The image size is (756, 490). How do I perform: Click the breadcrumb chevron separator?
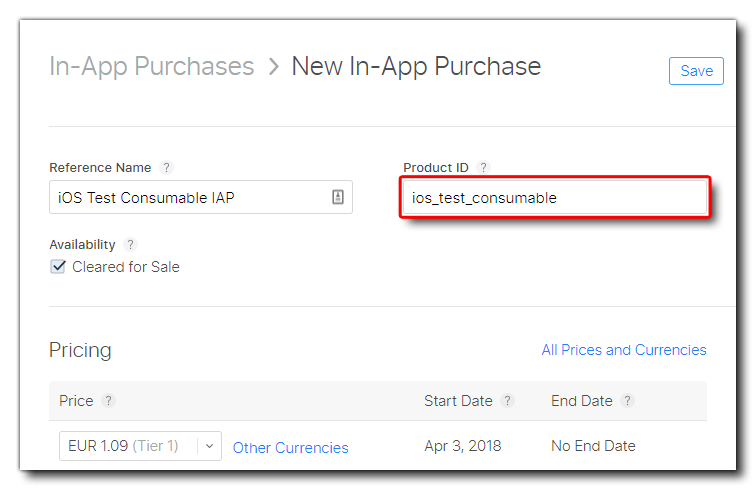tap(273, 67)
